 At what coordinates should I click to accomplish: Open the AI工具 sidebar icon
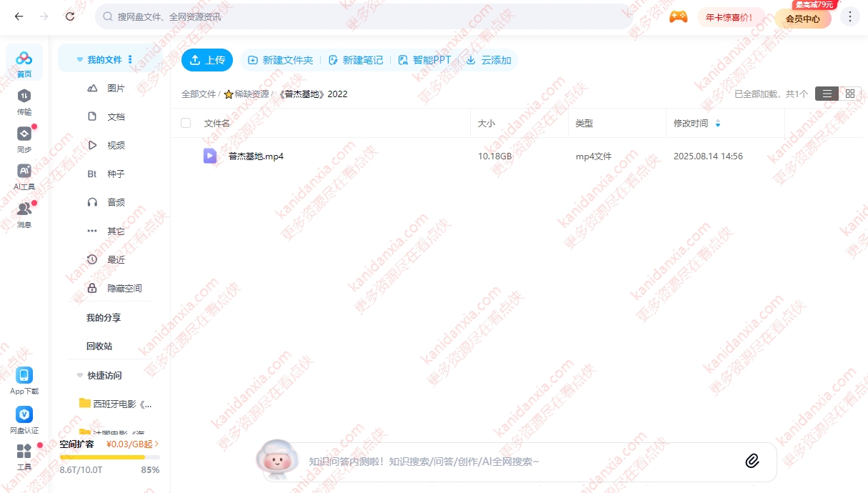(x=24, y=171)
